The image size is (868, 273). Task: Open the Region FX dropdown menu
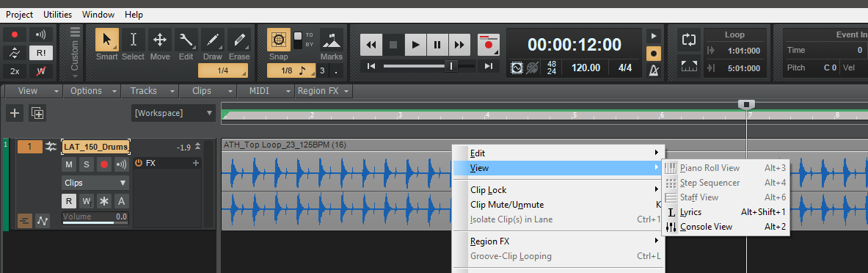pyautogui.click(x=324, y=91)
